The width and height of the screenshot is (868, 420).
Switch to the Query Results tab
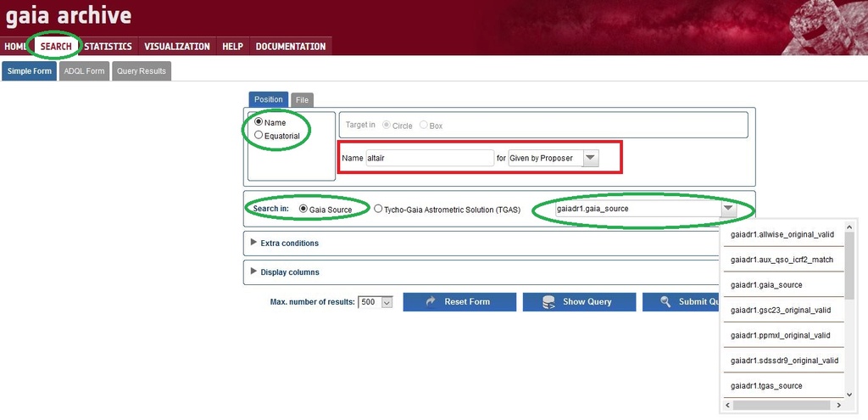pos(142,71)
